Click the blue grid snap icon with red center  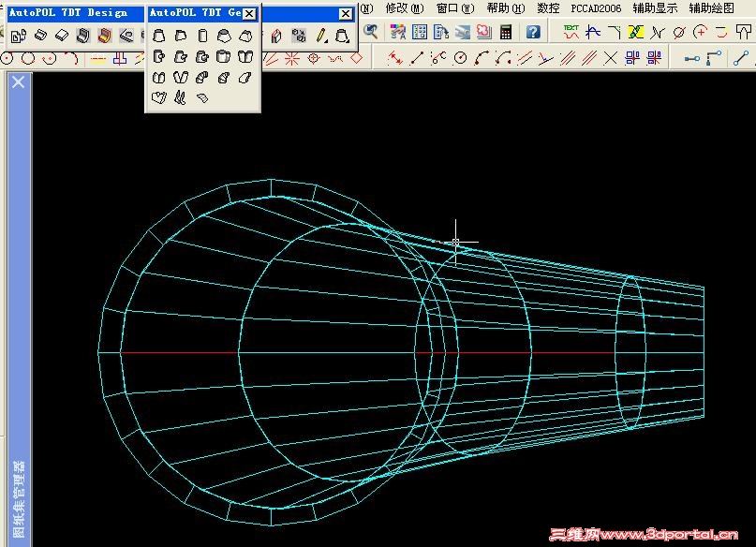(x=632, y=58)
